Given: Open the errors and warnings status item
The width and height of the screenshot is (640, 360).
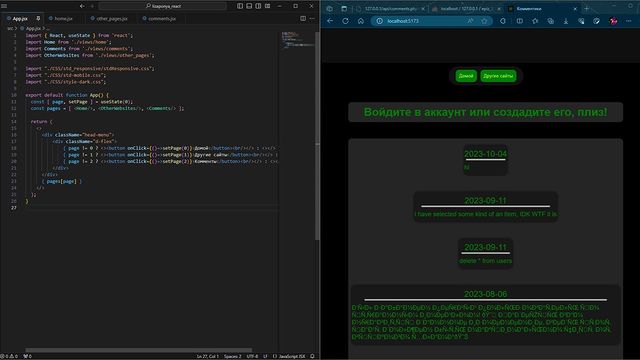Looking at the screenshot, I should 10,356.
